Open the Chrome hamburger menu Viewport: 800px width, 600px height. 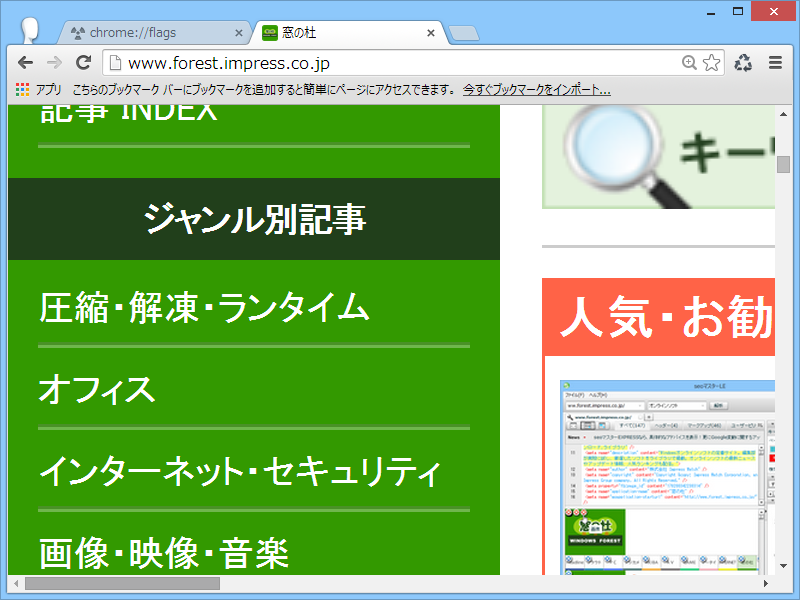pyautogui.click(x=775, y=62)
